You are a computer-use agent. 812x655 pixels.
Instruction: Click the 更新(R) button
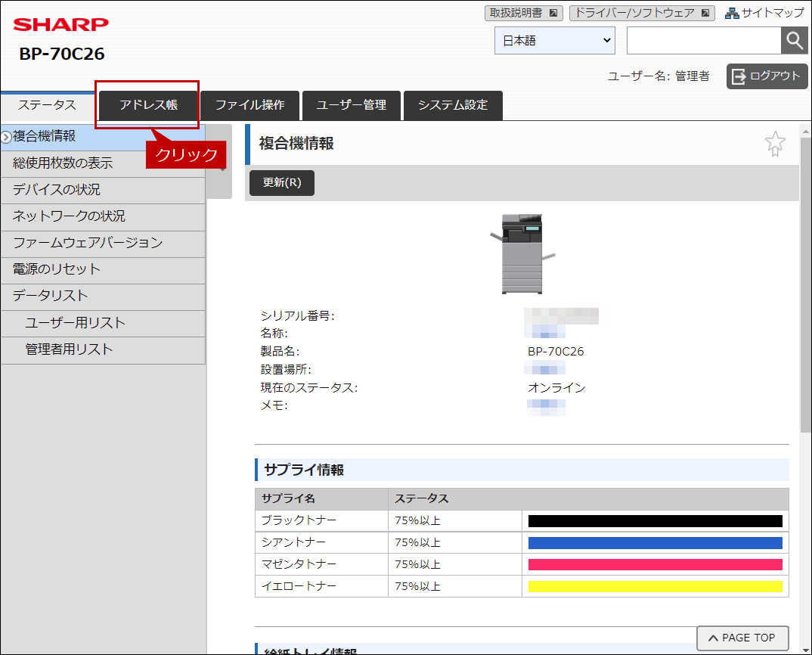(282, 183)
